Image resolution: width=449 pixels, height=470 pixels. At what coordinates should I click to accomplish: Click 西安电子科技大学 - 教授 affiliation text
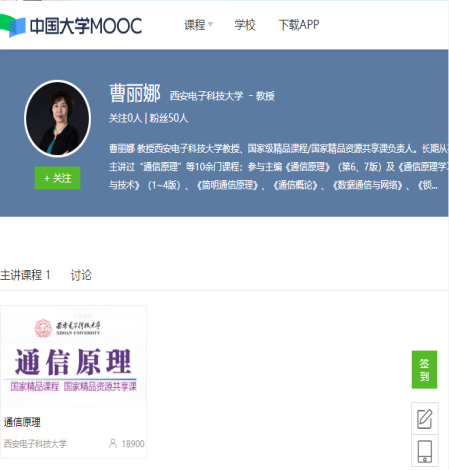(x=222, y=96)
